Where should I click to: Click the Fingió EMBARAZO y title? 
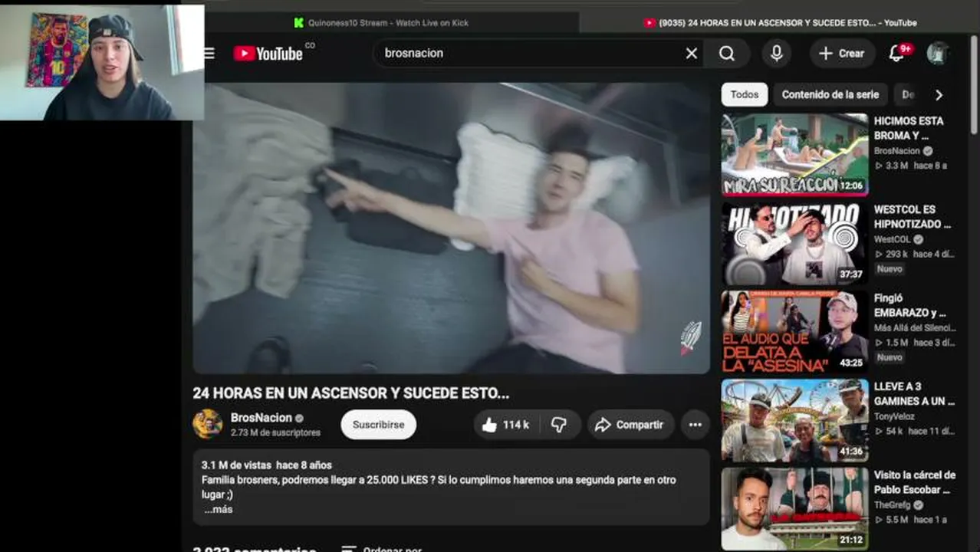pos(910,305)
